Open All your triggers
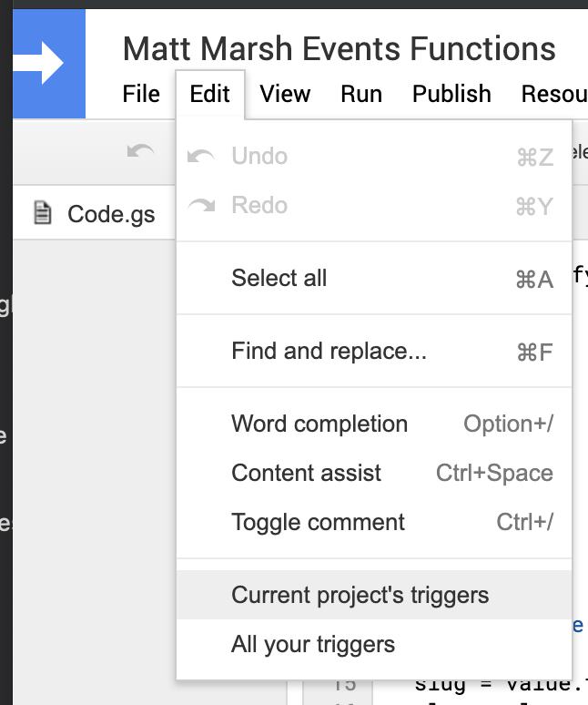 313,646
